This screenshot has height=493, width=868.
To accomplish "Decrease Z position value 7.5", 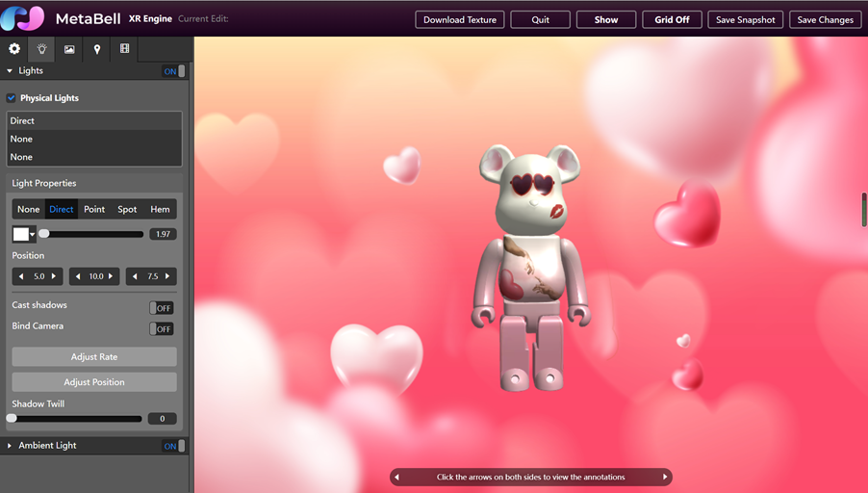I will [135, 276].
